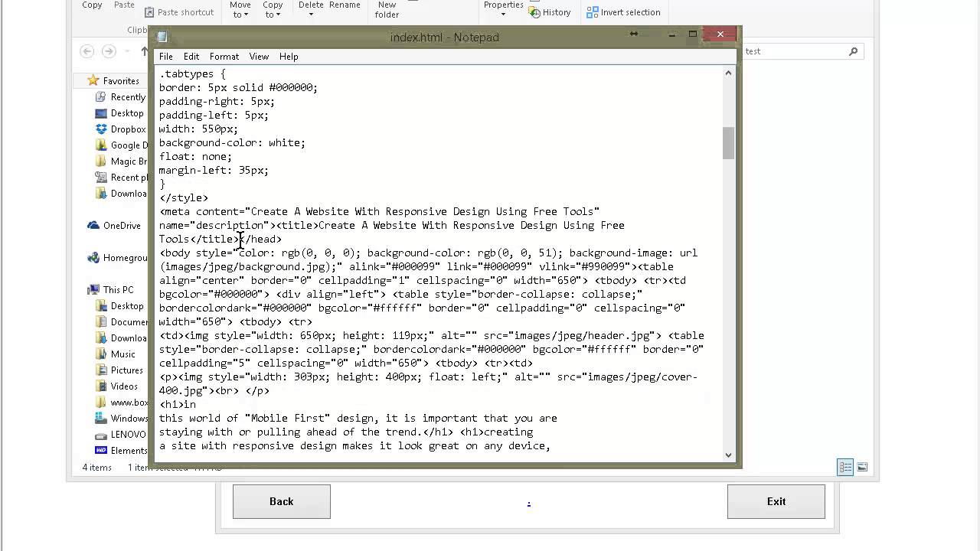Click Invert selection in Explorer ribbon
The height and width of the screenshot is (551, 980).
(x=623, y=12)
